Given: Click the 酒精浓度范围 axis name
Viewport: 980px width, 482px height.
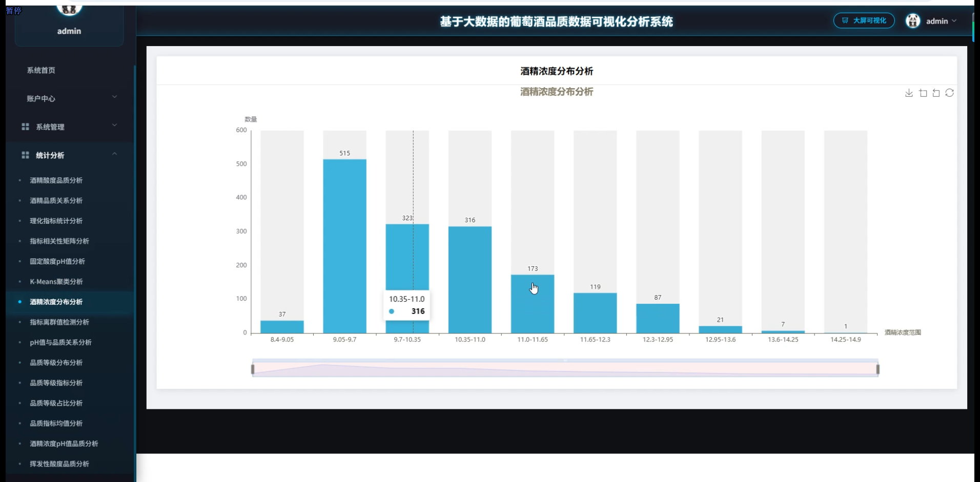Looking at the screenshot, I should click(x=903, y=332).
